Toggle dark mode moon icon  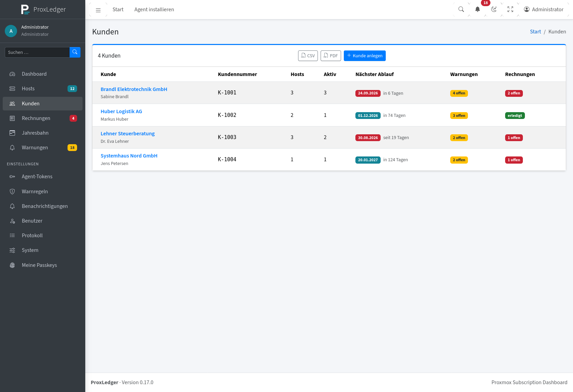tap(494, 10)
